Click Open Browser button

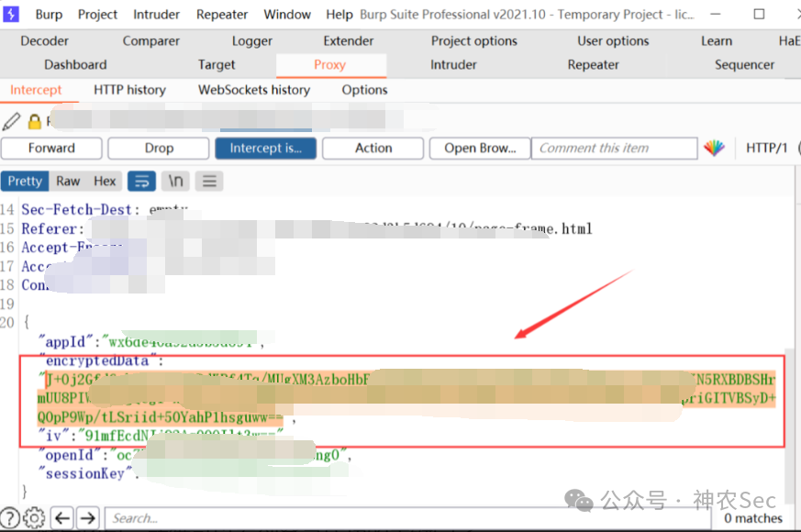click(480, 148)
